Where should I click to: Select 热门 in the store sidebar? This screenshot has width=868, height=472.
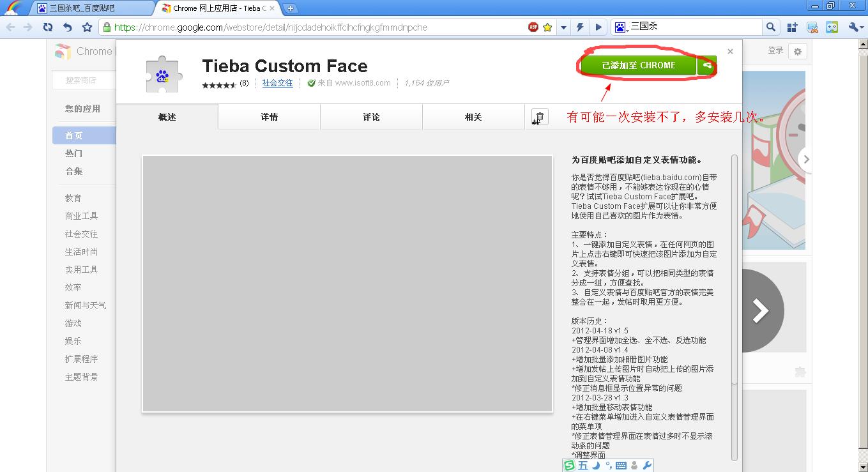(73, 153)
